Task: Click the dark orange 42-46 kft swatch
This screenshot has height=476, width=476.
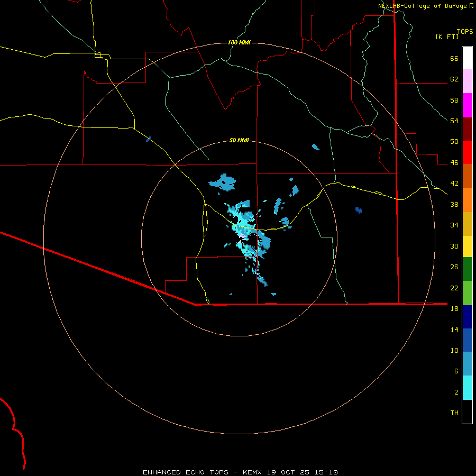Action: [467, 176]
